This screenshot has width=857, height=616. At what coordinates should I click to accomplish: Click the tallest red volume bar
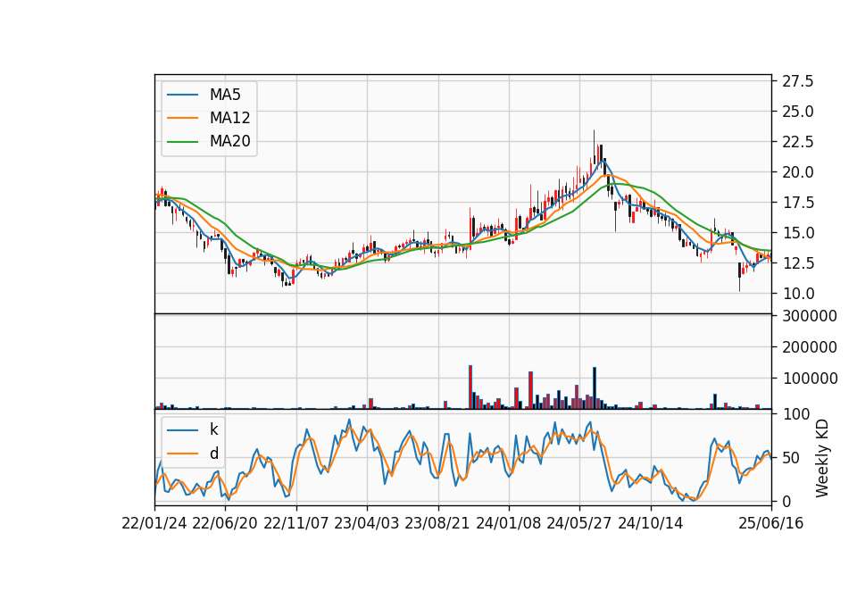470,387
